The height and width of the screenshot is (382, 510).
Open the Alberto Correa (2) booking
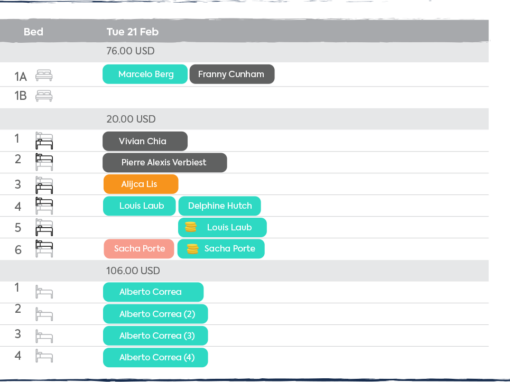point(155,314)
